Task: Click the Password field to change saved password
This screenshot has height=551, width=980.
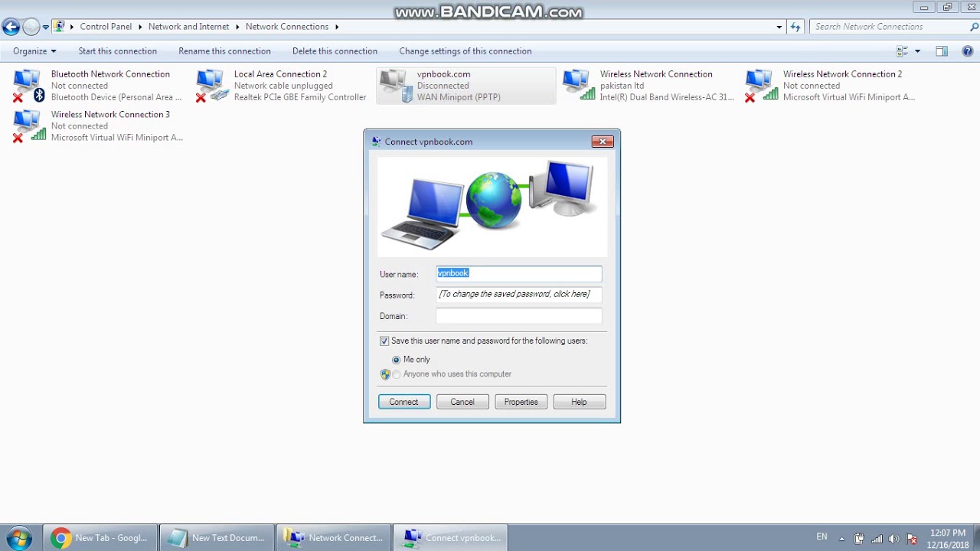Action: point(519,295)
